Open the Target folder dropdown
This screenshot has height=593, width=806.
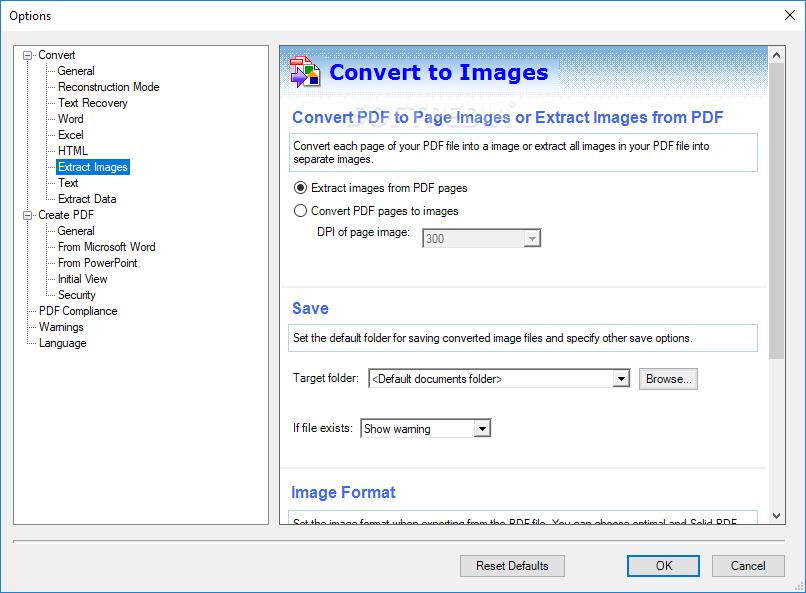click(621, 379)
